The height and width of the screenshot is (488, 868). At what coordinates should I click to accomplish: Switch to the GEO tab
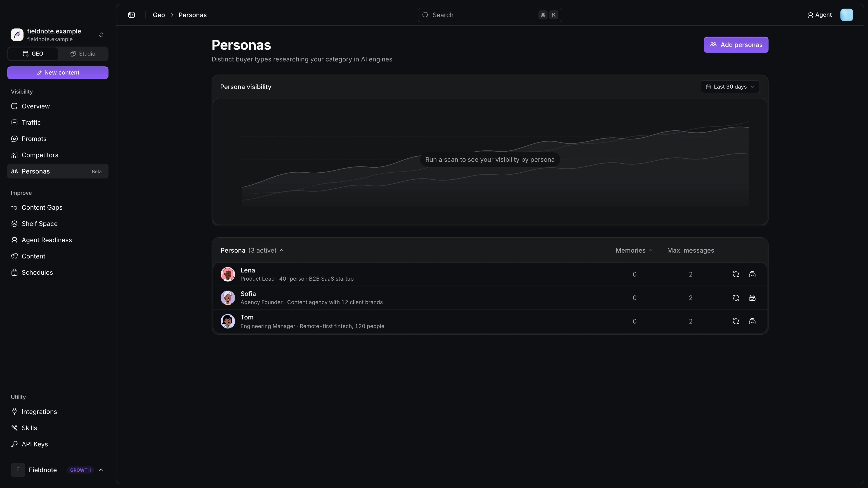coord(33,54)
